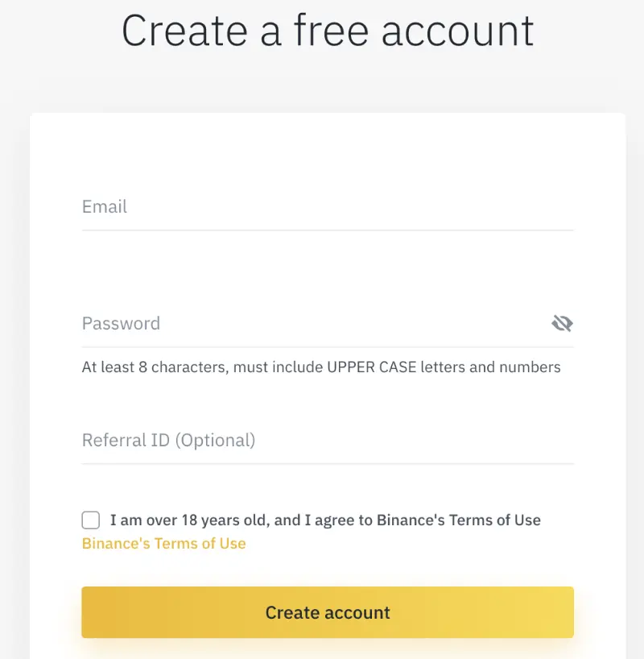Toggle password visibility eye icon
The width and height of the screenshot is (644, 659).
tap(562, 324)
